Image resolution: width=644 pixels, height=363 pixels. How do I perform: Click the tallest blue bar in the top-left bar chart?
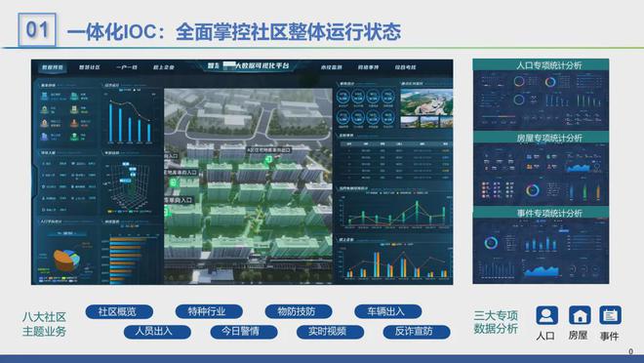coord(110,122)
